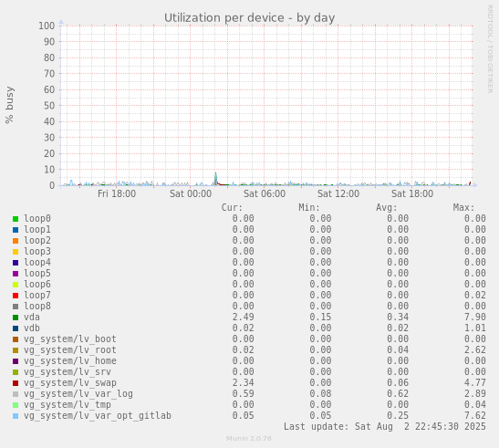Viewport: 499px width, 448px height.
Task: Click the 'Sat 00:00' time axis label
Action: pos(191,193)
